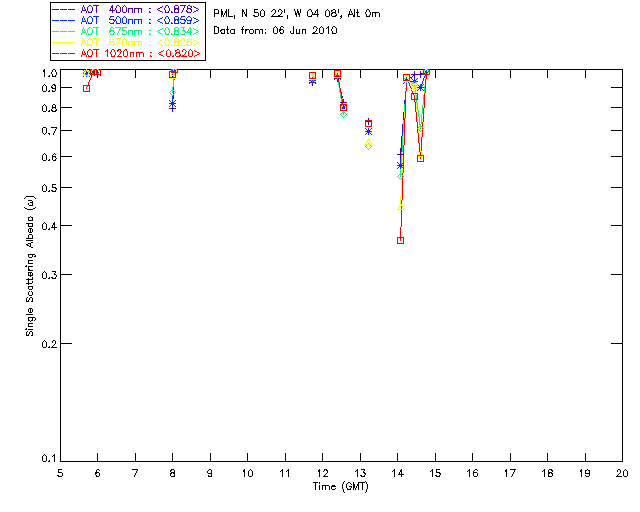Click the 'Single Scattering Albedo (ω)' axis label
Screen dimensions: 640x512
30,266
